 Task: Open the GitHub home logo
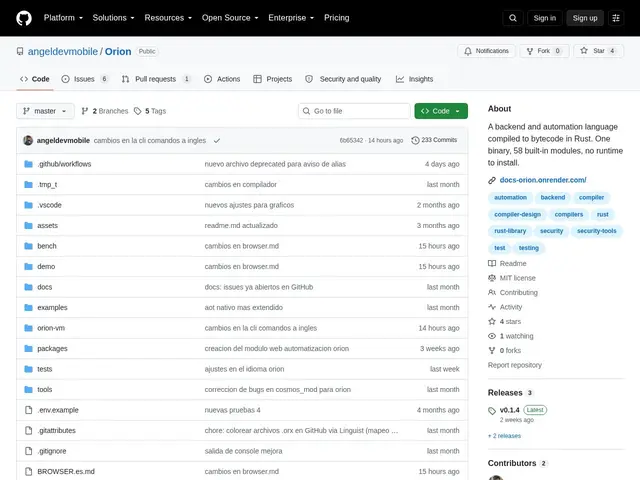point(24,18)
